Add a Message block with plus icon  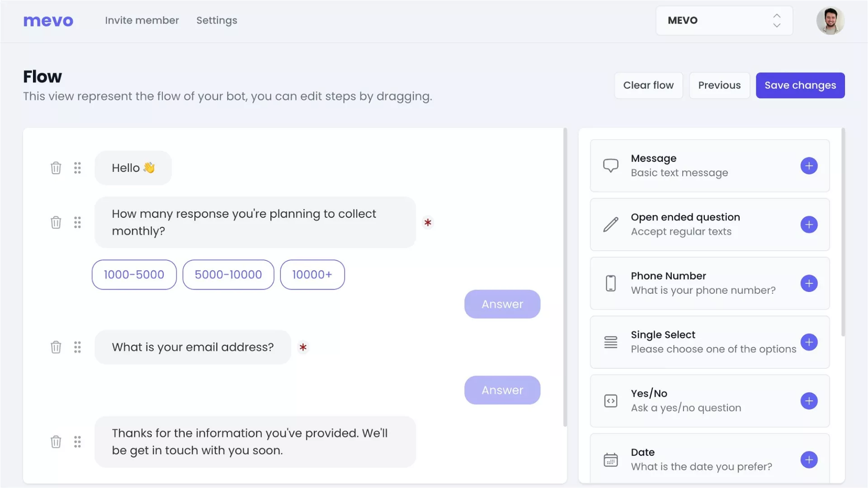click(x=809, y=166)
